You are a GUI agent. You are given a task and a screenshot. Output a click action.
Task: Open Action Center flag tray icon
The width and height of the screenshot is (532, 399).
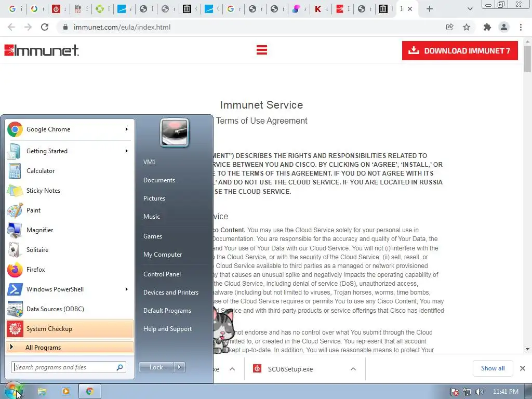point(455,392)
